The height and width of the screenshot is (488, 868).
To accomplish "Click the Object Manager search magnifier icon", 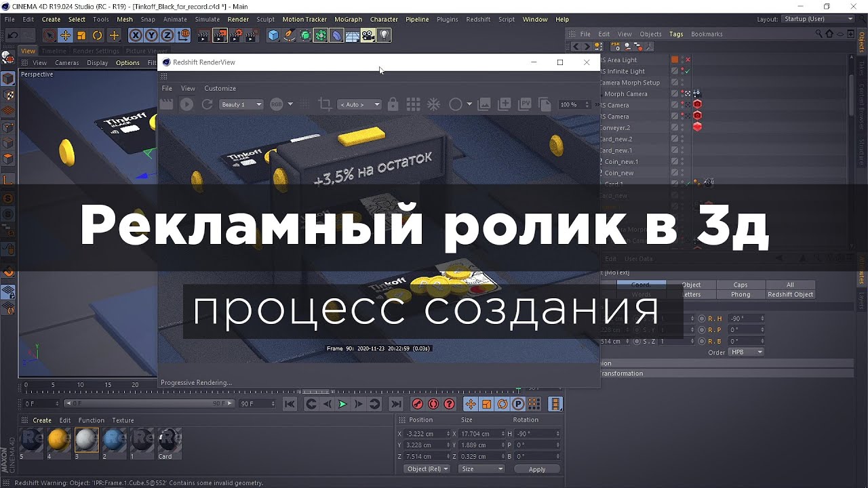I will tap(818, 34).
